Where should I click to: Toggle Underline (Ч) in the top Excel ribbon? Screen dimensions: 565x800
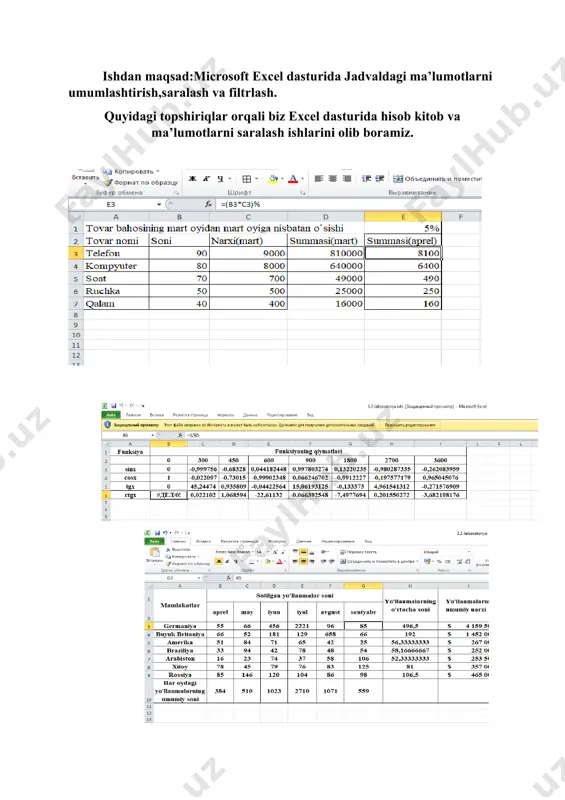[220, 179]
